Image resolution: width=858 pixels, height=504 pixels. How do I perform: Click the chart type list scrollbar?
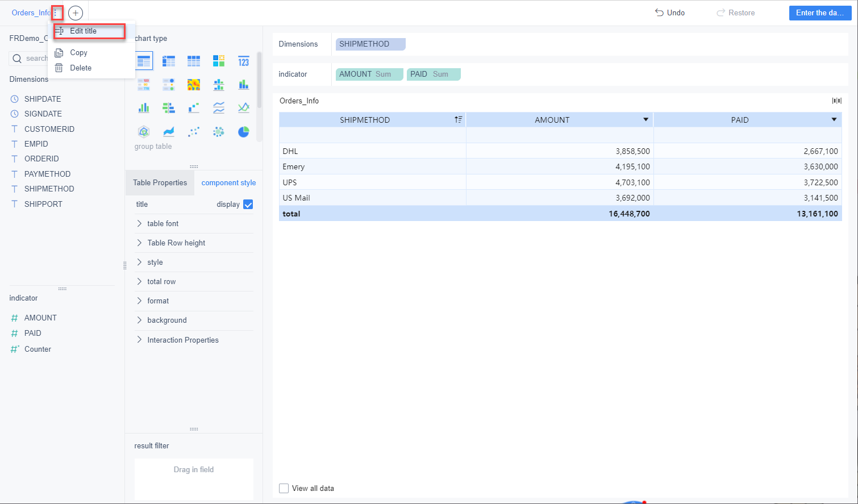click(x=260, y=80)
